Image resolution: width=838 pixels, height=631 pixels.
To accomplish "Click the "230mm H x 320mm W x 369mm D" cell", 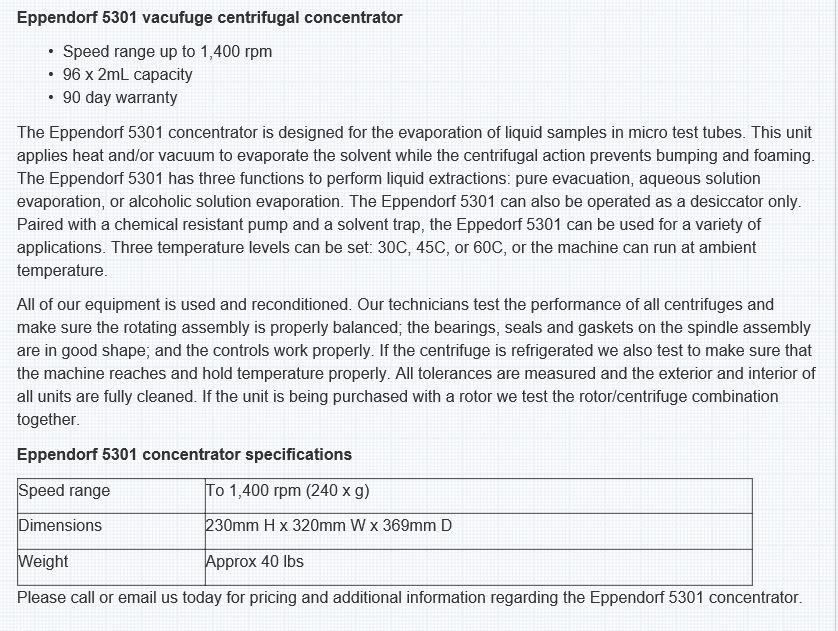I will tap(328, 526).
